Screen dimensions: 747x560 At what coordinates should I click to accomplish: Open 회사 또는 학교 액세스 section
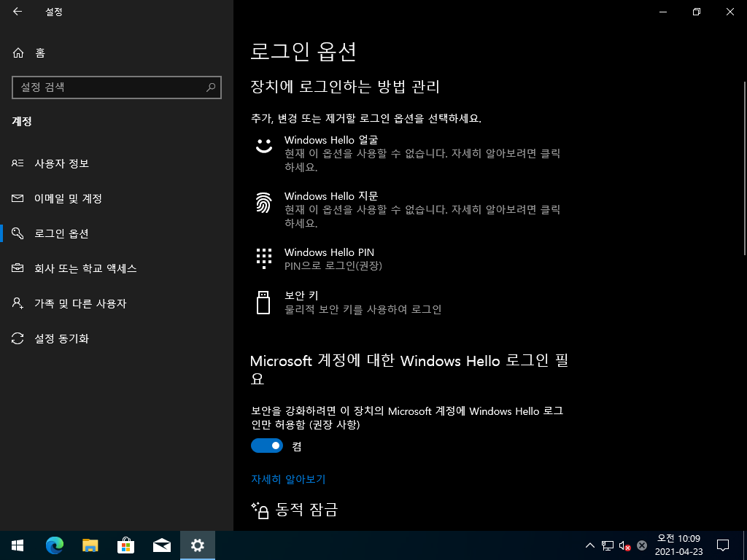(117, 268)
